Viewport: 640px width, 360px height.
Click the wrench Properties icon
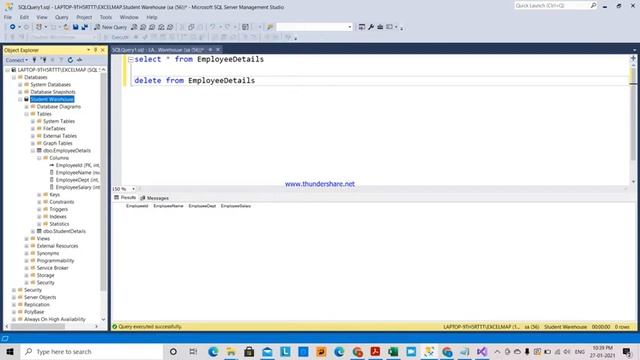click(371, 27)
